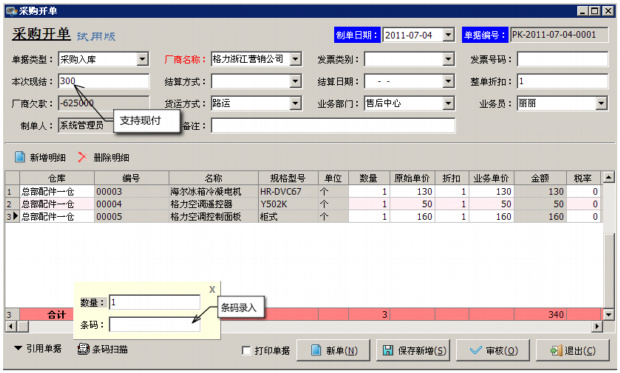
Task: Click the horizontal scroll right arrow
Action: 597,326
